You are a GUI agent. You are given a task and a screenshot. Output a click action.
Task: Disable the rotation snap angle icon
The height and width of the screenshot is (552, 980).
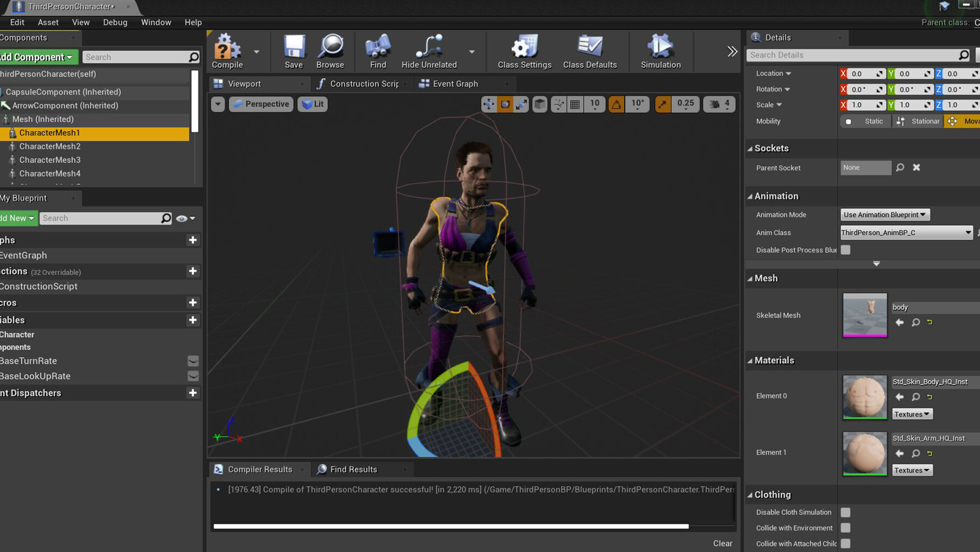pos(616,104)
